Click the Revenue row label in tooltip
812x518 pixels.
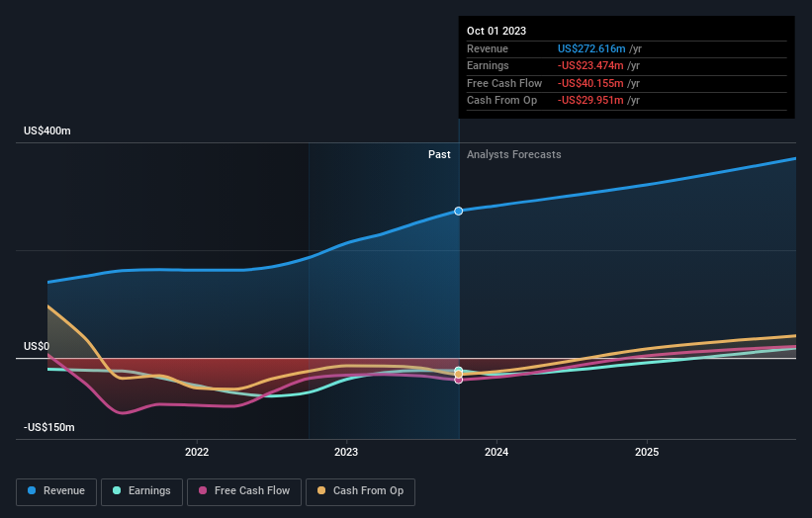(488, 48)
